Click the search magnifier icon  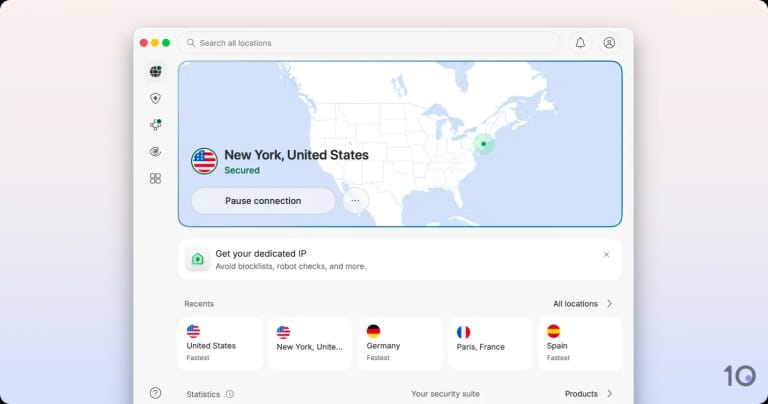click(191, 43)
